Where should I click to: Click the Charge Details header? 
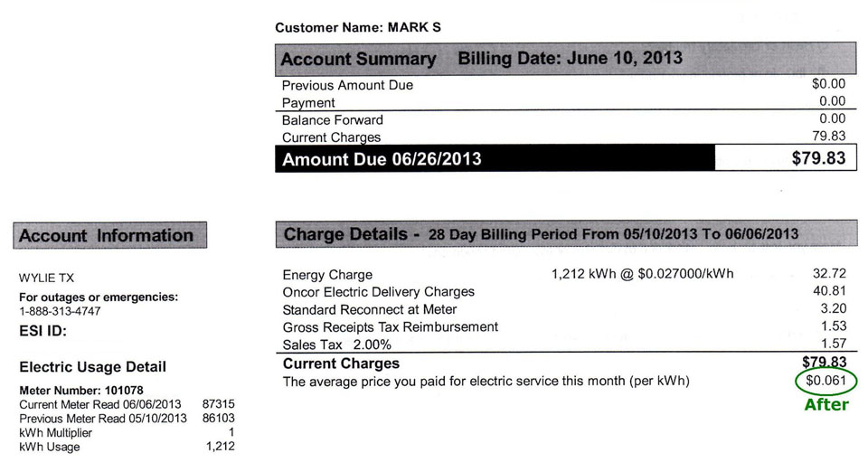pos(566,234)
